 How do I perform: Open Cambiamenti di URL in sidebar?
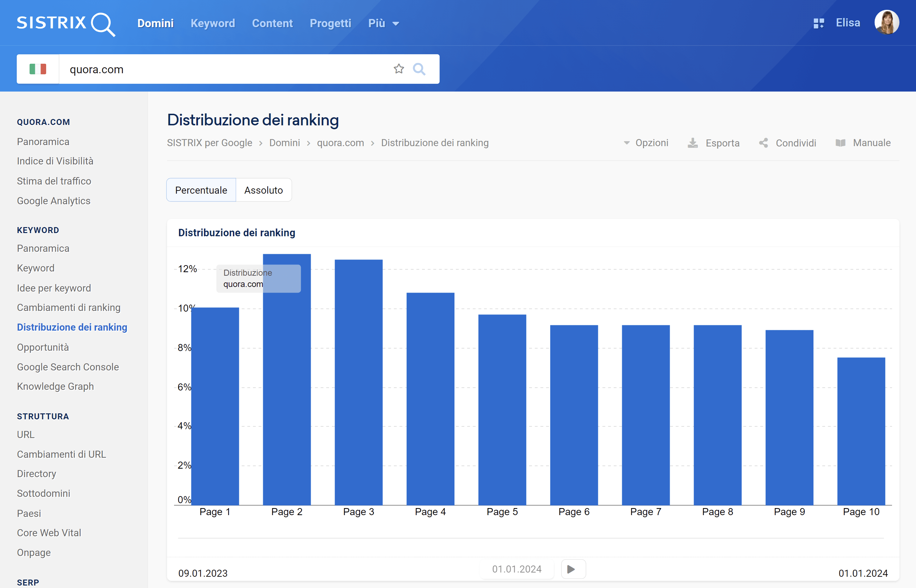pos(62,454)
